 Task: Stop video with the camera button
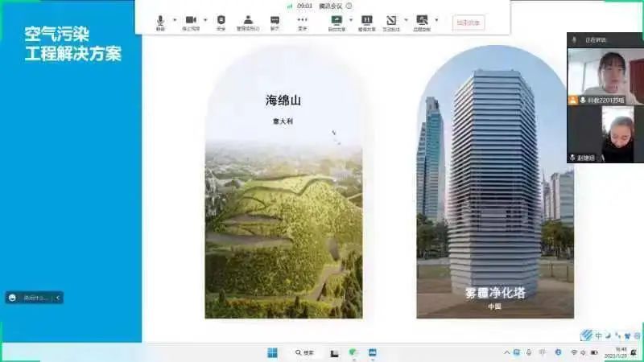191,20
